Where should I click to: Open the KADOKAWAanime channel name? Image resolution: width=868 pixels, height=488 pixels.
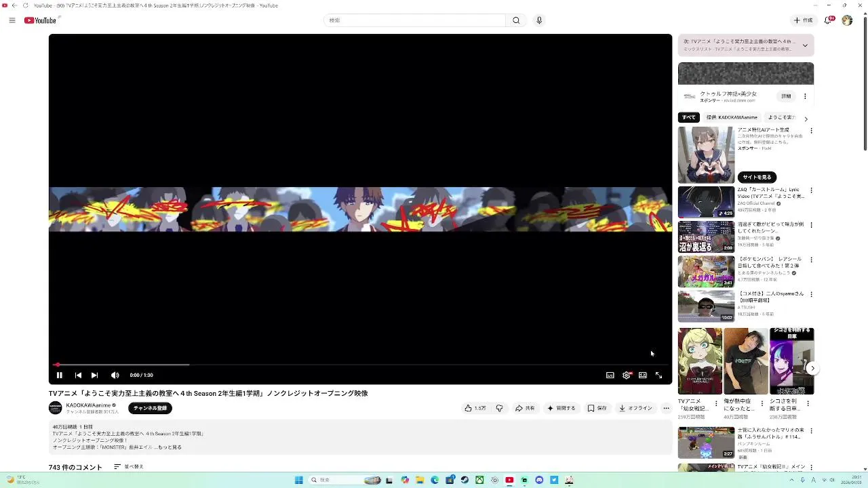coord(88,405)
